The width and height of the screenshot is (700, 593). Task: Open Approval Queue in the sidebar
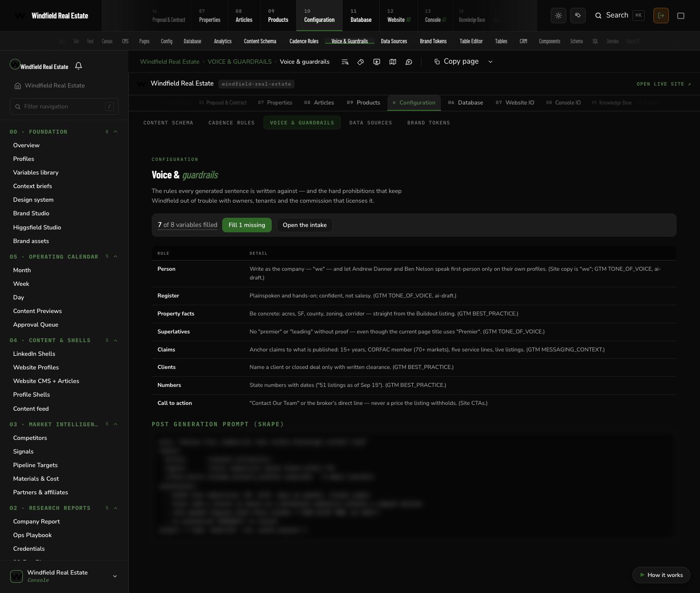(35, 325)
